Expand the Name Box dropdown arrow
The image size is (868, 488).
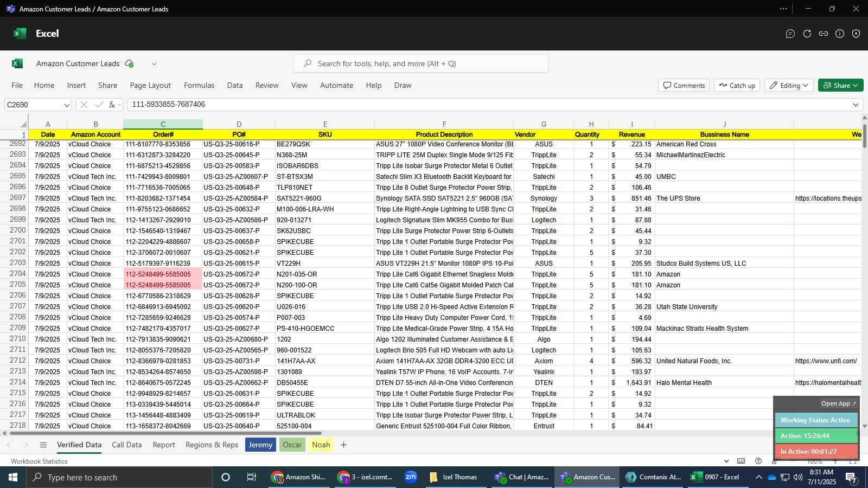(x=67, y=105)
